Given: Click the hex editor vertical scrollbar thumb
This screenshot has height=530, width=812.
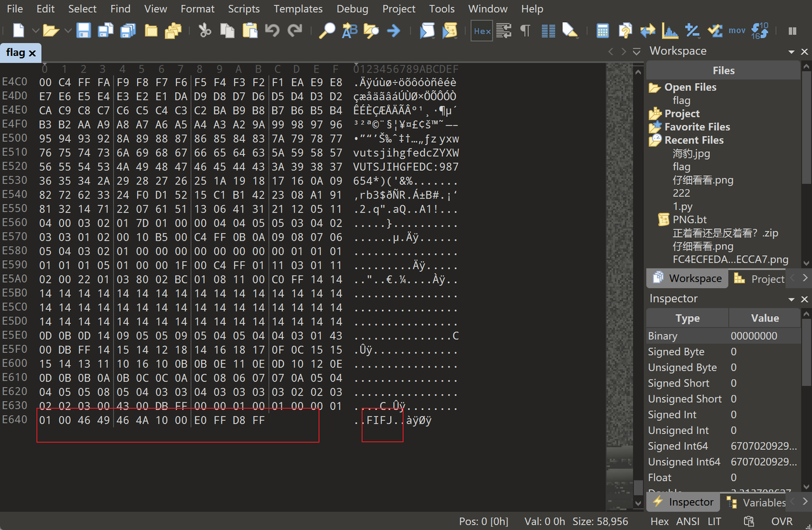Looking at the screenshot, I should [x=639, y=487].
